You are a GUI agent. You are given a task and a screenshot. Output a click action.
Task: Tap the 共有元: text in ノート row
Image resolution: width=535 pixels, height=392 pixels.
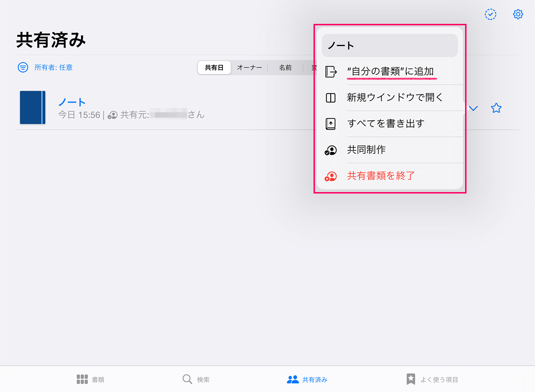135,115
